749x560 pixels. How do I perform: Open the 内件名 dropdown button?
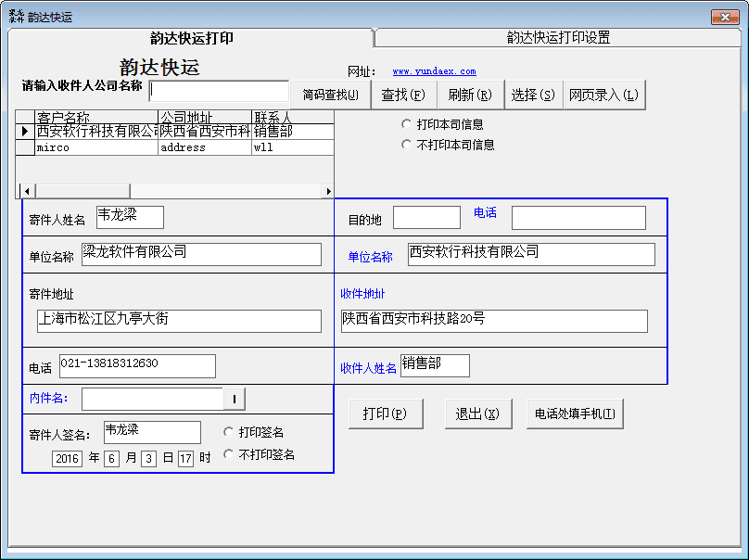pyautogui.click(x=234, y=399)
